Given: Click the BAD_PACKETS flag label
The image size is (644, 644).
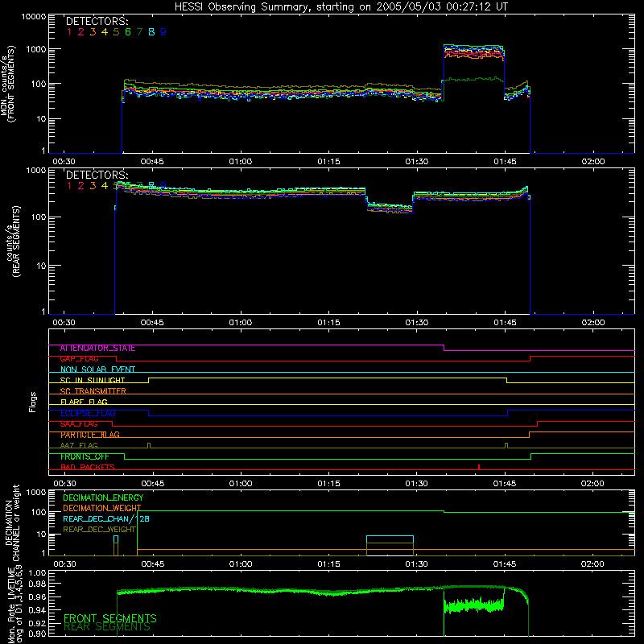Looking at the screenshot, I should (88, 468).
